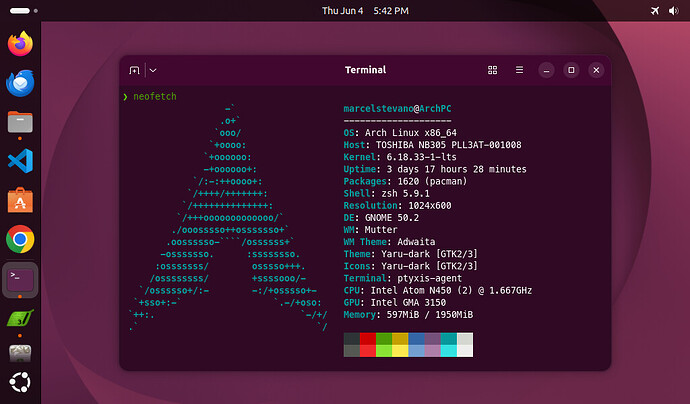Open the Terminal hamburger menu

(x=519, y=70)
